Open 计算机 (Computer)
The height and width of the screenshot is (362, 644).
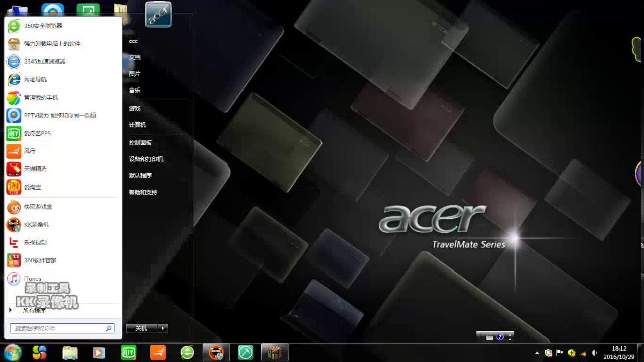click(x=137, y=125)
